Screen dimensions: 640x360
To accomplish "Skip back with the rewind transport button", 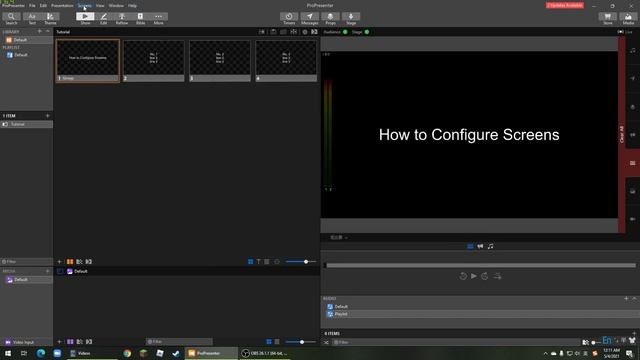I will (463, 276).
